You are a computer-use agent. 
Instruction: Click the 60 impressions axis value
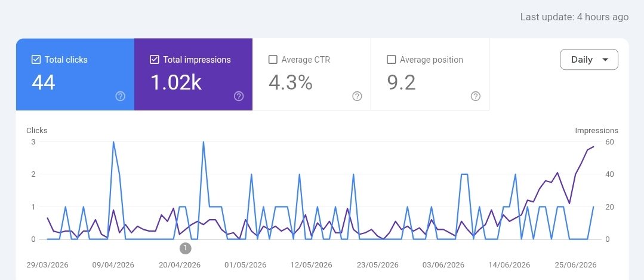pyautogui.click(x=610, y=142)
